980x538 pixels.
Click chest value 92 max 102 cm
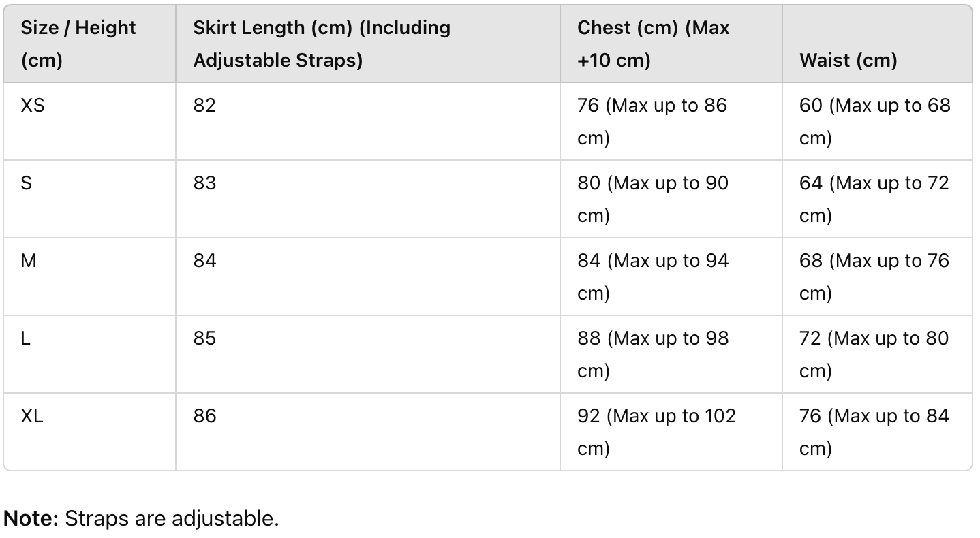pyautogui.click(x=657, y=432)
